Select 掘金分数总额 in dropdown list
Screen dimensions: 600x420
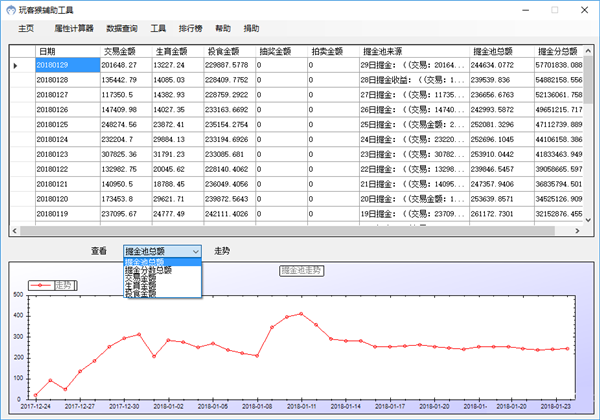149,270
